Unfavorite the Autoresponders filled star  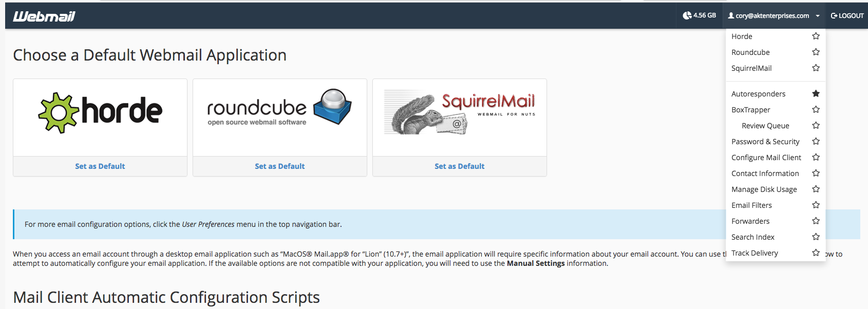(x=816, y=93)
